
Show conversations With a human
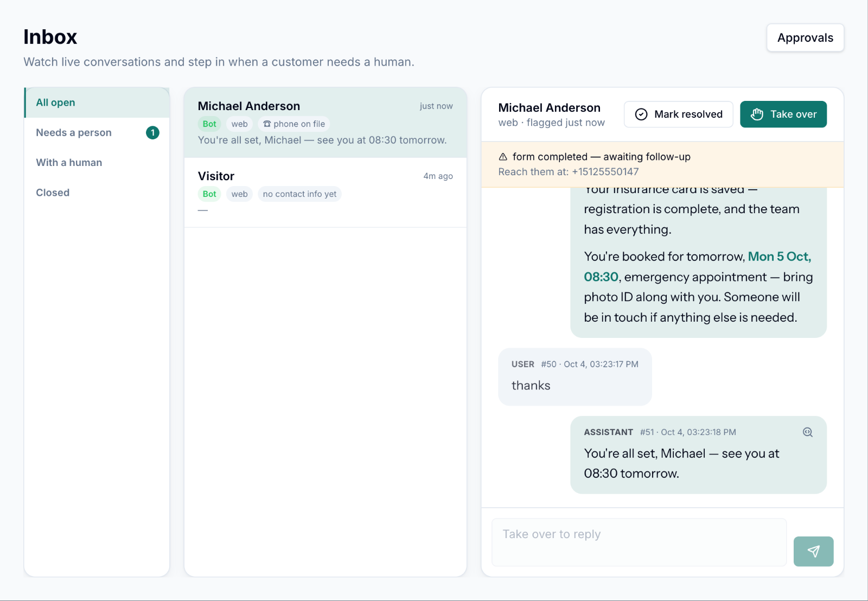tap(97, 162)
